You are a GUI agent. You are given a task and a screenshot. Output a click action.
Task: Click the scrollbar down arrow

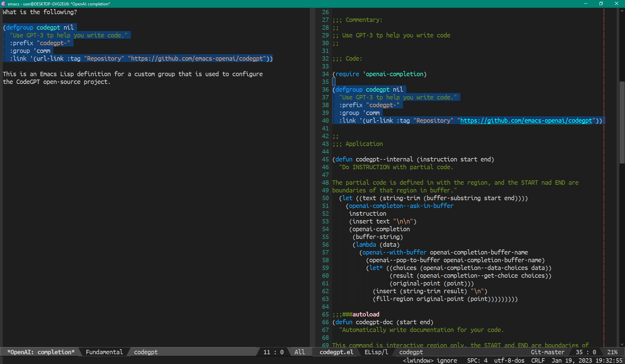[x=622, y=344]
